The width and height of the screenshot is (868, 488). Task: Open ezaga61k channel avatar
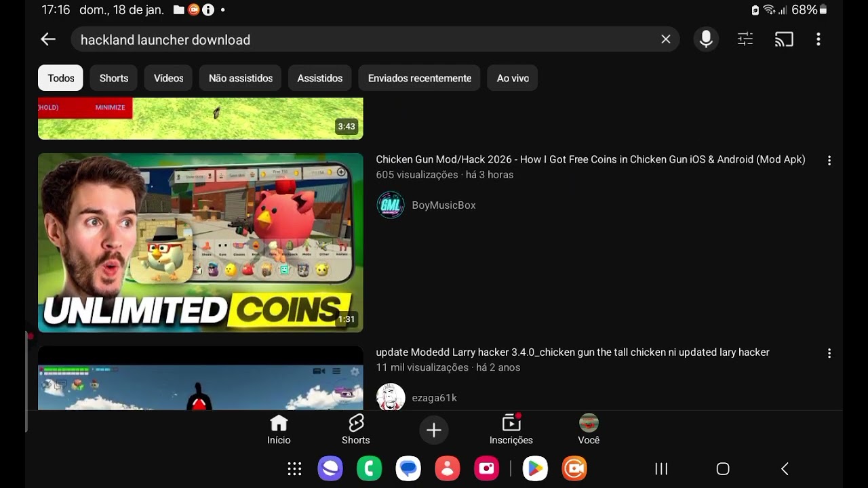pyautogui.click(x=391, y=397)
